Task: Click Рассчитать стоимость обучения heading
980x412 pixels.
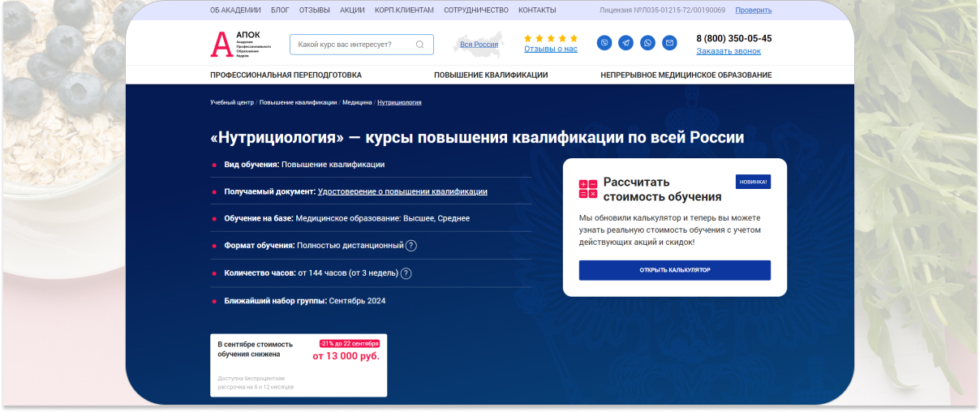Action: pos(662,189)
